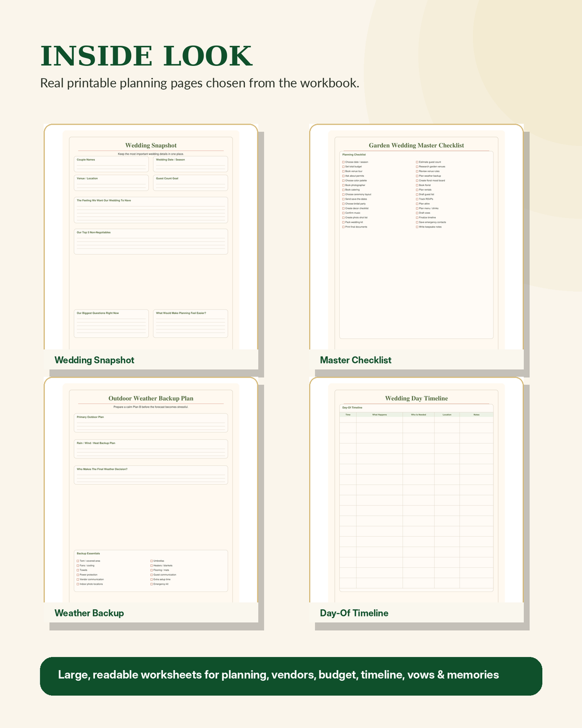Image resolution: width=582 pixels, height=728 pixels.
Task: Check 'Estimate guest count' box
Action: point(417,162)
